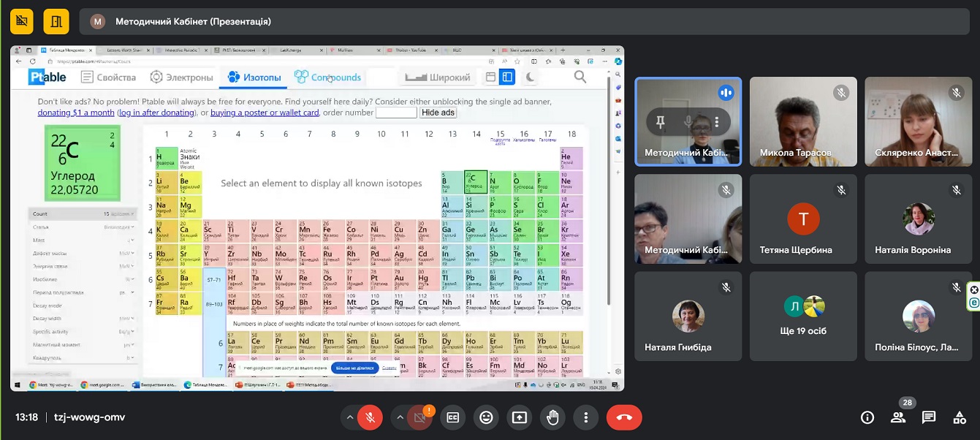Switch to the Свойства tab
This screenshot has width=980, height=440.
click(108, 77)
